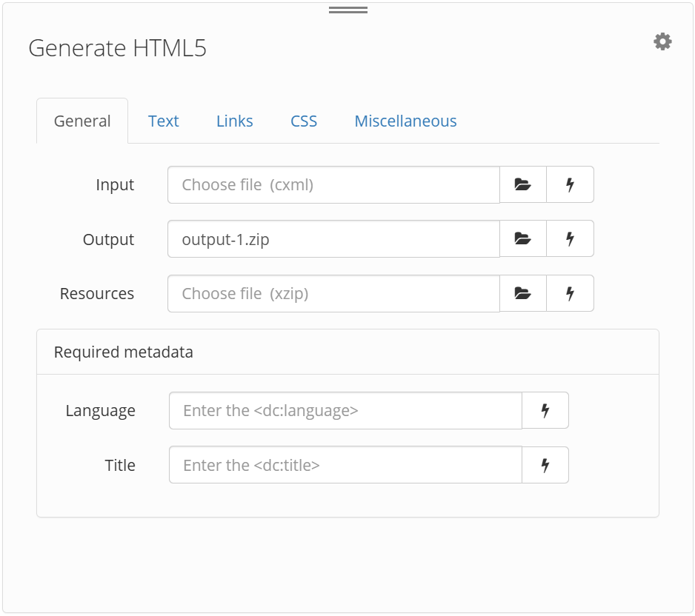Browse for the Output zip location
Image resolution: width=695 pixels, height=616 pixels.
(523, 238)
